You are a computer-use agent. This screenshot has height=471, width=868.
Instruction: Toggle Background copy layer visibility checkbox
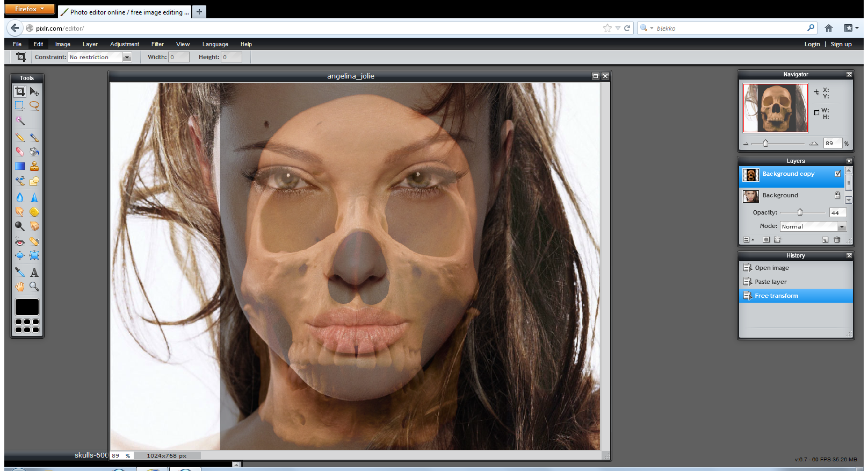tap(838, 174)
